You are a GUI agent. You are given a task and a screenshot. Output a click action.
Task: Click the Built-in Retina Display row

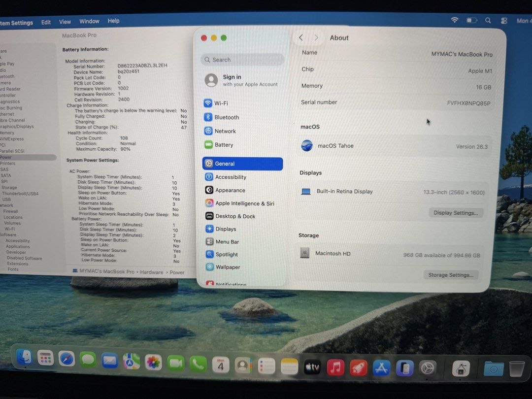[393, 192]
